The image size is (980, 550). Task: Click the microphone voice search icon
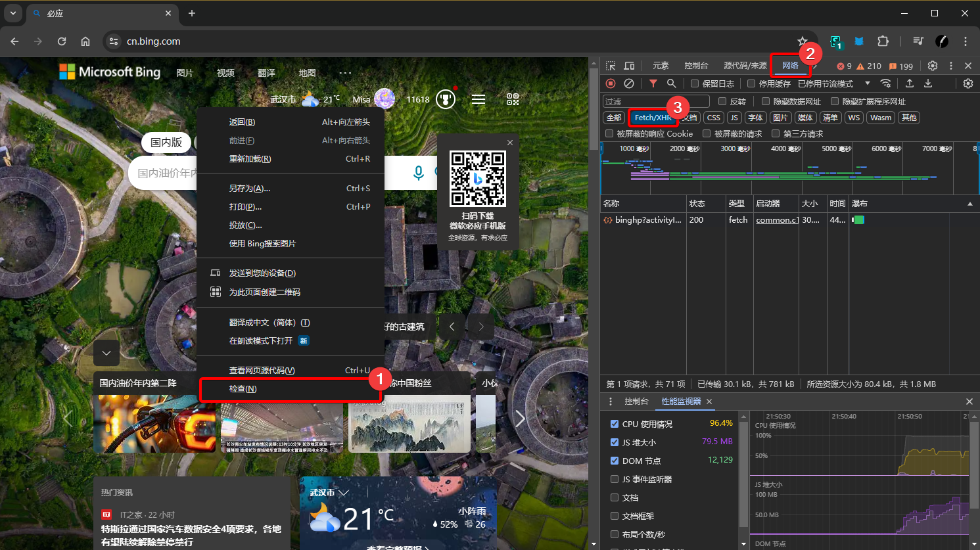tap(419, 173)
